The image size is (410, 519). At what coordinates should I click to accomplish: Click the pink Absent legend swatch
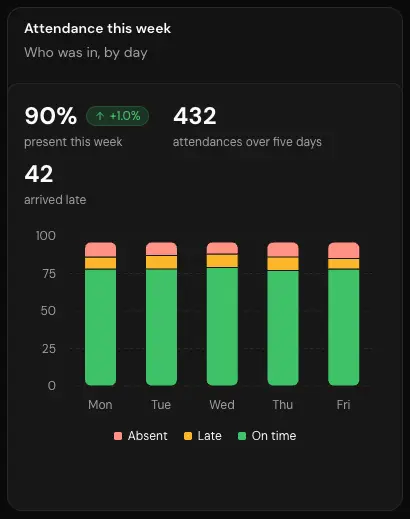click(x=118, y=436)
